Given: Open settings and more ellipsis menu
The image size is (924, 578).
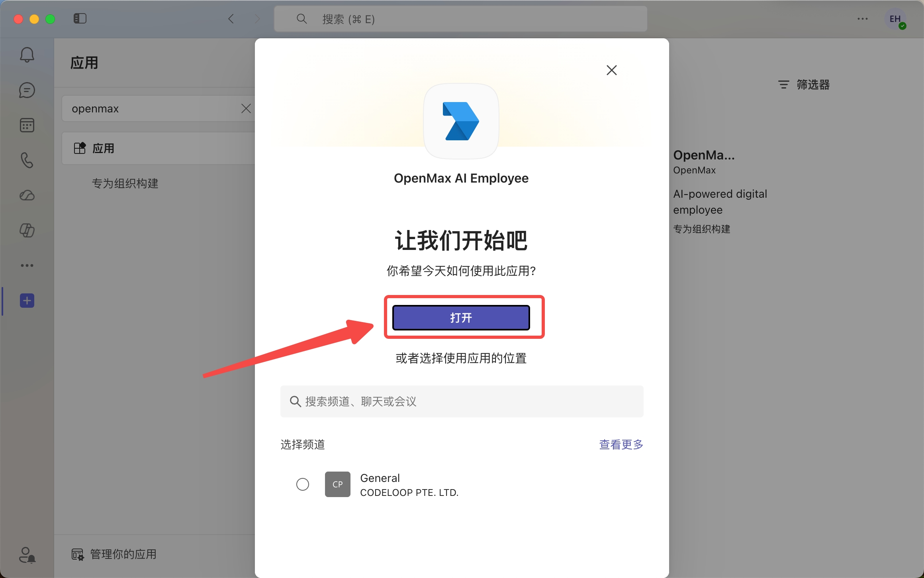Looking at the screenshot, I should tap(863, 19).
